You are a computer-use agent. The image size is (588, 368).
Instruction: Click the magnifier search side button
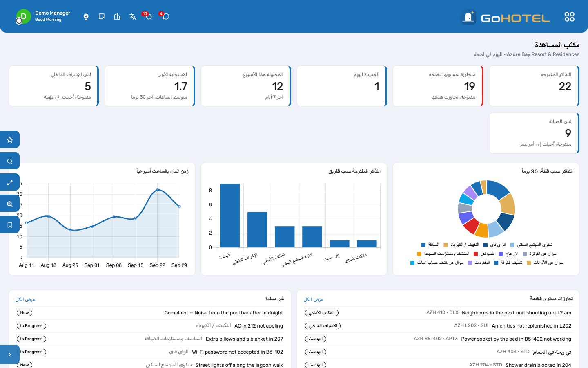pyautogui.click(x=10, y=161)
